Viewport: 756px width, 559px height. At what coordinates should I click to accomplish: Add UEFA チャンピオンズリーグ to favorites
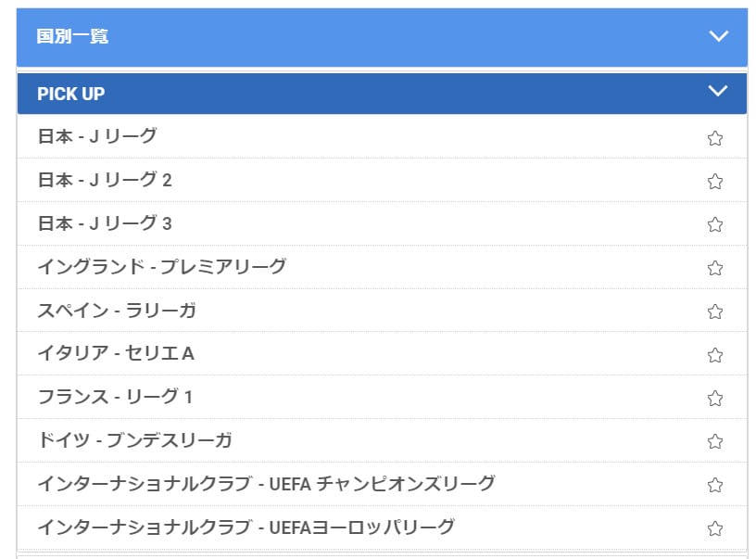pyautogui.click(x=714, y=485)
